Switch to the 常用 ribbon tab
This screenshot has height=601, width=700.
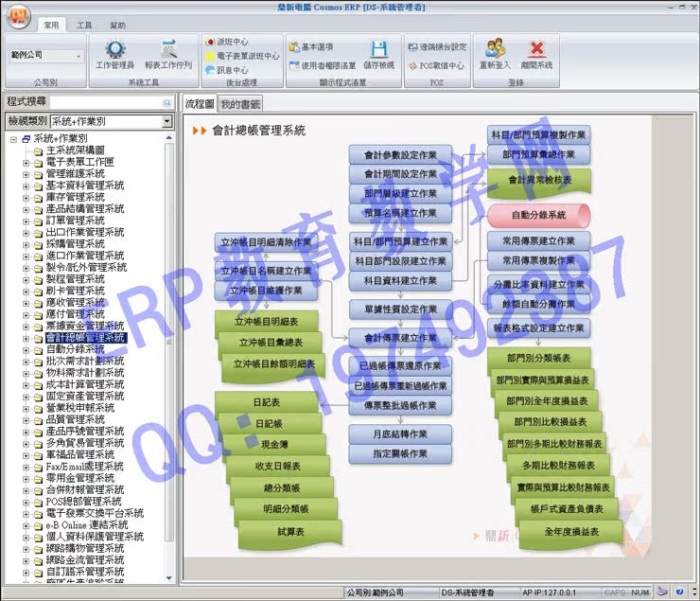pyautogui.click(x=51, y=26)
